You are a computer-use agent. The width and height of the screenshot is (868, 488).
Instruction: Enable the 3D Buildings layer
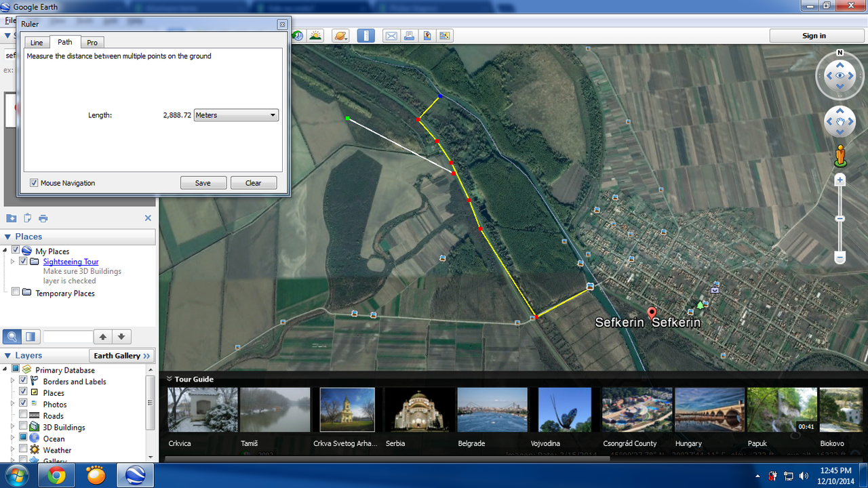point(24,426)
